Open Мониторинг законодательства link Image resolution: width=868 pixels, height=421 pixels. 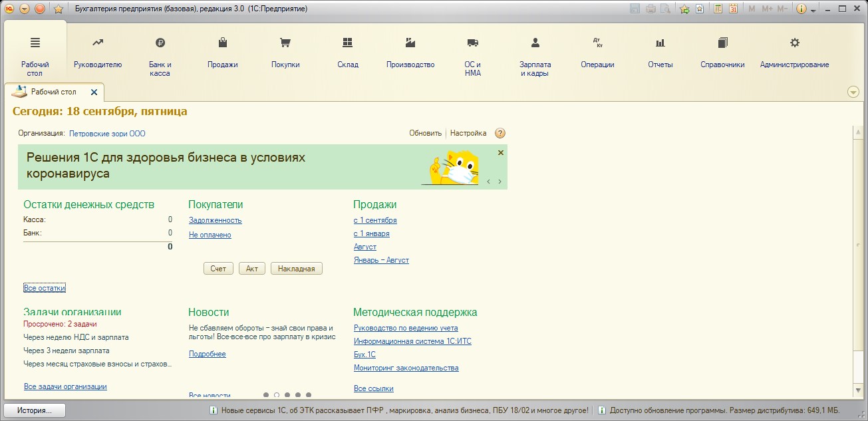tap(406, 368)
